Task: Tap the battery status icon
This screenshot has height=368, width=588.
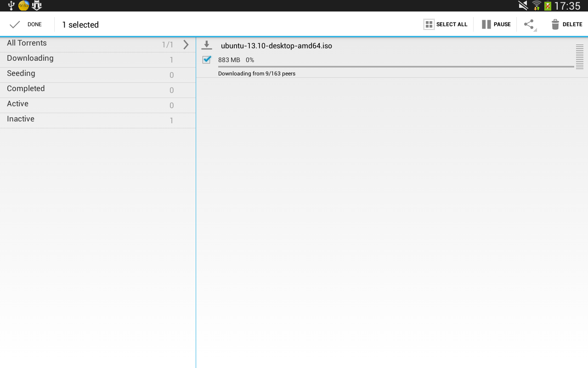Action: (548, 6)
